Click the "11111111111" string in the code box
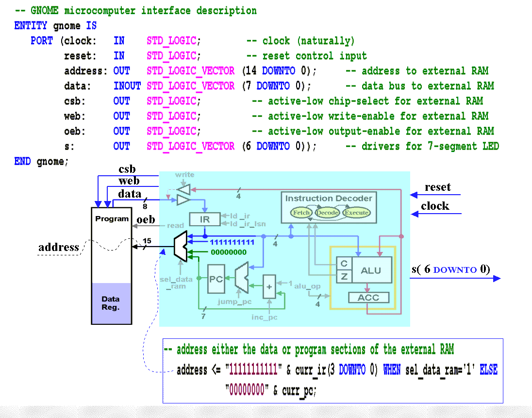 [x=254, y=369]
